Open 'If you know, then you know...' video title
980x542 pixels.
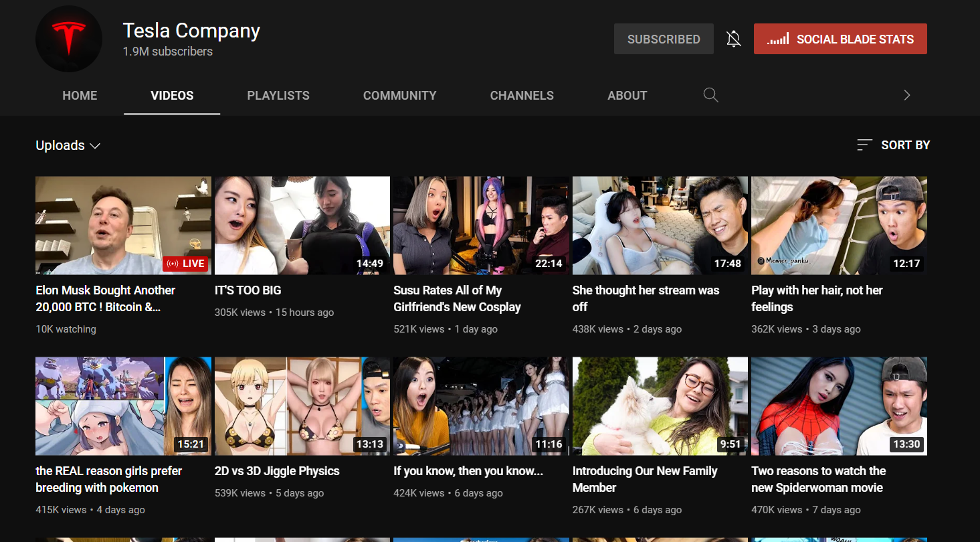(x=468, y=471)
